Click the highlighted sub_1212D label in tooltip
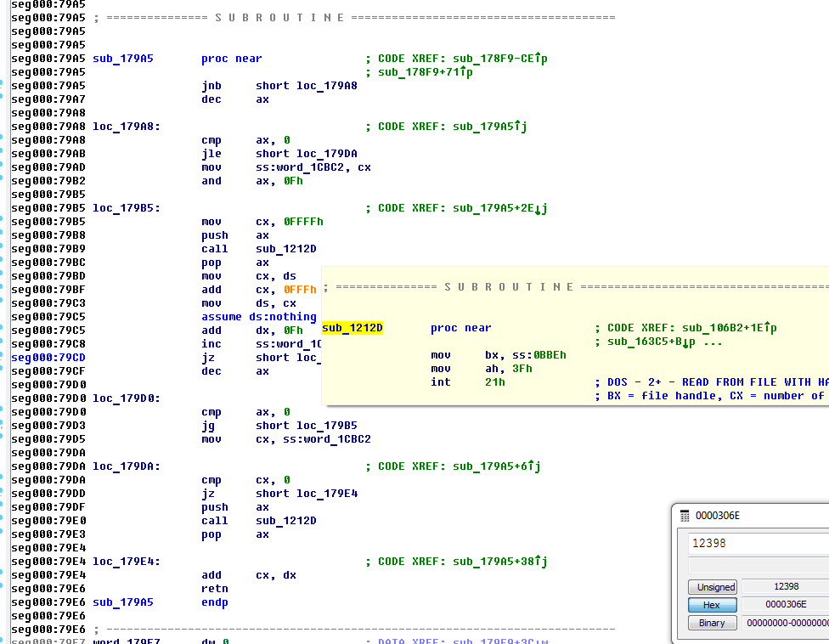The image size is (829, 644). pyautogui.click(x=352, y=328)
